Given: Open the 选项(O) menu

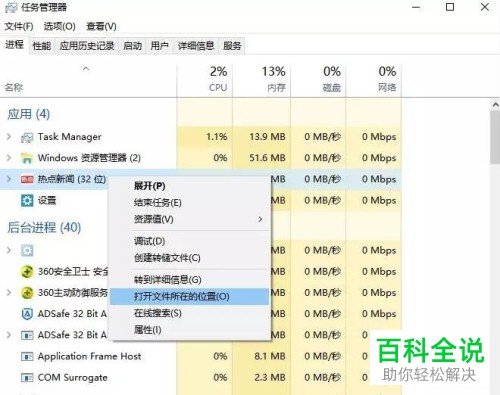Looking at the screenshot, I should [x=60, y=26].
